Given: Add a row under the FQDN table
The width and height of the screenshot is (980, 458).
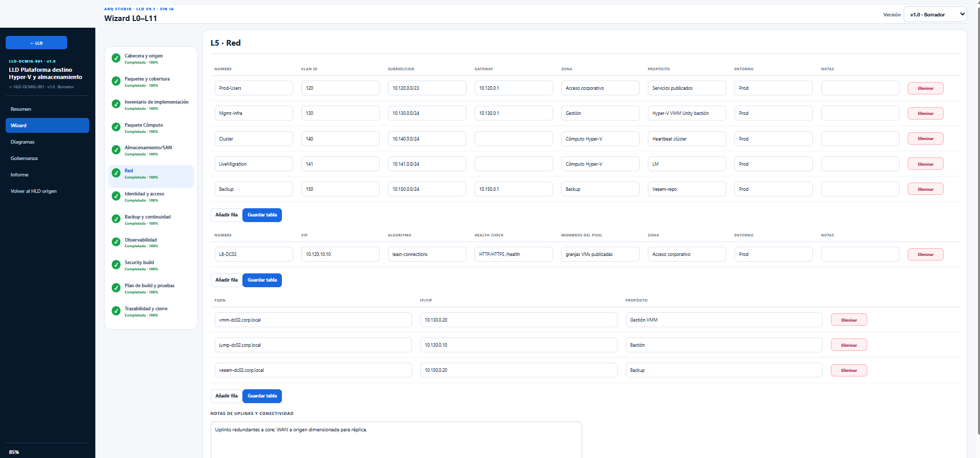Looking at the screenshot, I should pos(226,396).
